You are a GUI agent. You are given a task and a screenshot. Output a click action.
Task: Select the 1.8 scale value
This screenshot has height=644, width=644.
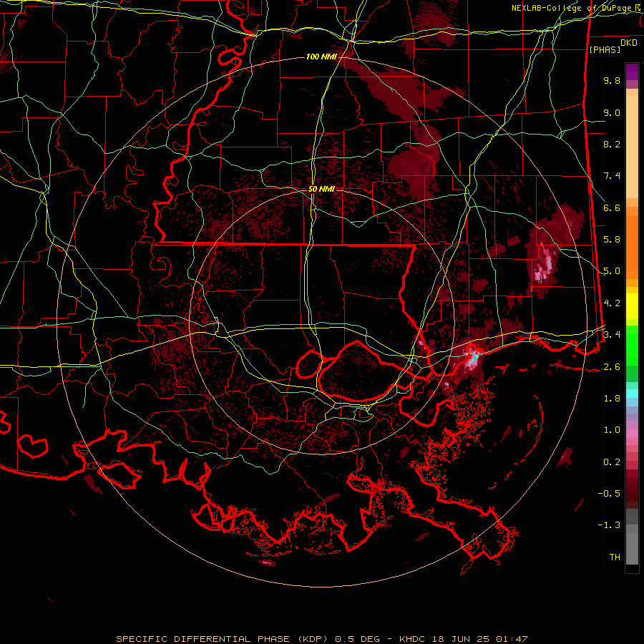coord(612,399)
